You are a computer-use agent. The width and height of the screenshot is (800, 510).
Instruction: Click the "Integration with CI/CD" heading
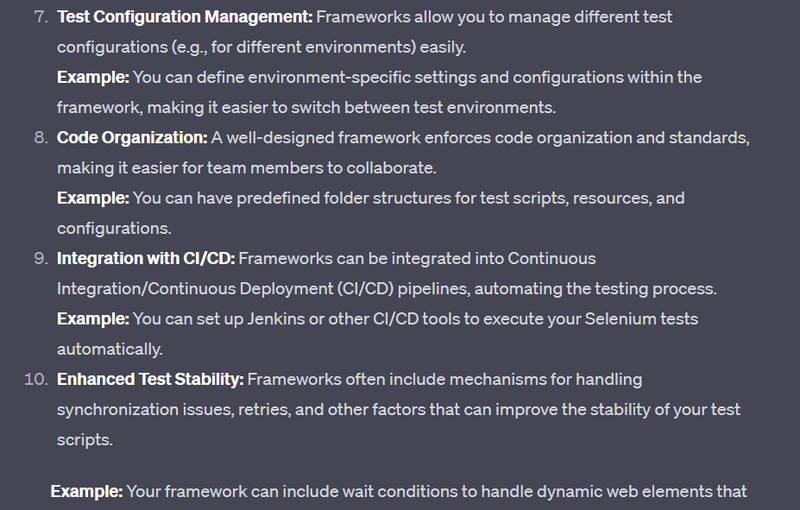146,258
